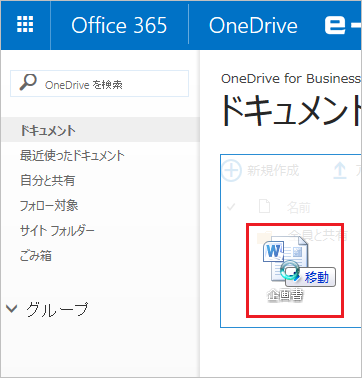Open the OneDrive header link

(253, 25)
